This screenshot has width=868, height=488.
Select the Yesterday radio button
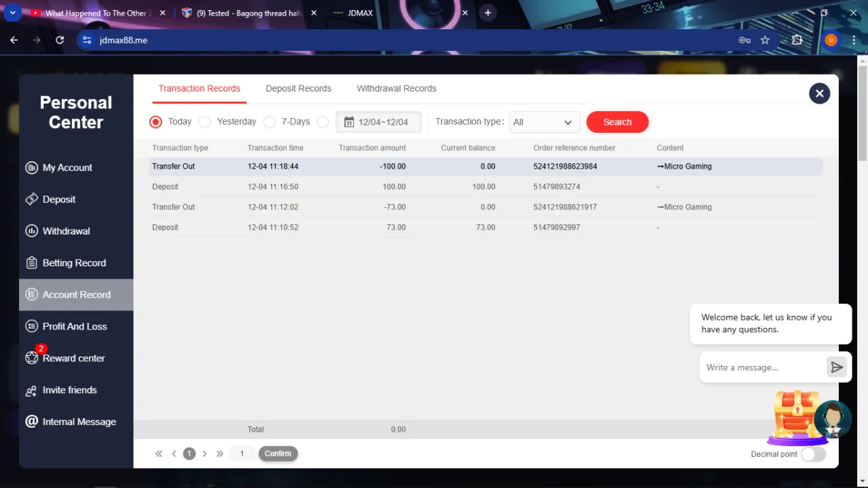pyautogui.click(x=205, y=122)
